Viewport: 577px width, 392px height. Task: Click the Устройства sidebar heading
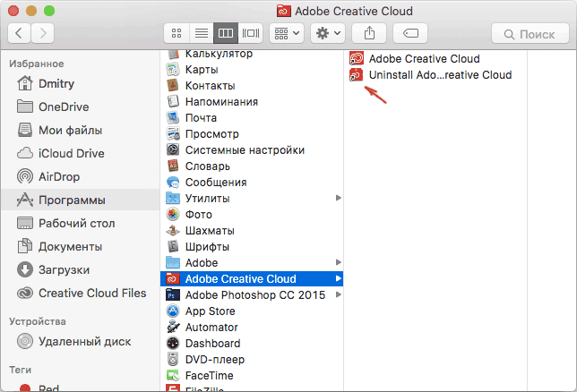click(x=38, y=322)
